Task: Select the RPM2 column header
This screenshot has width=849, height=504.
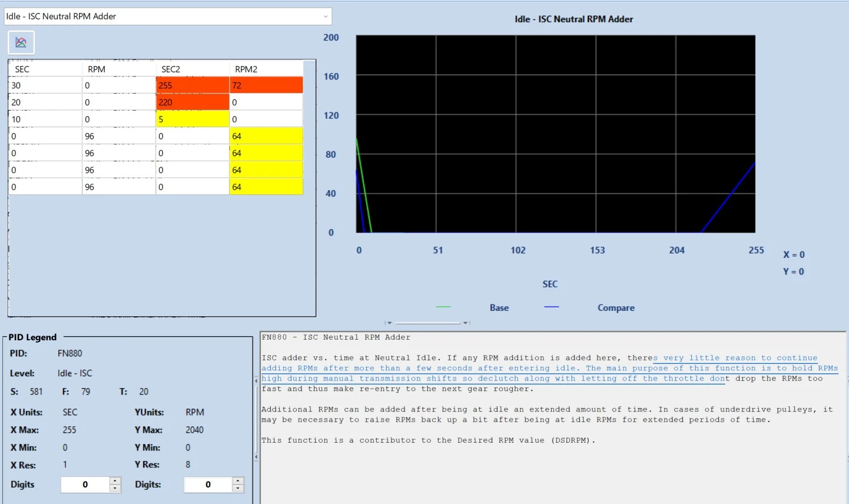Action: click(x=266, y=69)
